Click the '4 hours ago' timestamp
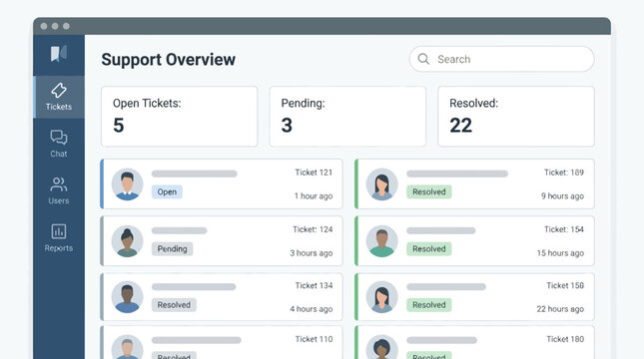The height and width of the screenshot is (359, 644). click(x=312, y=309)
